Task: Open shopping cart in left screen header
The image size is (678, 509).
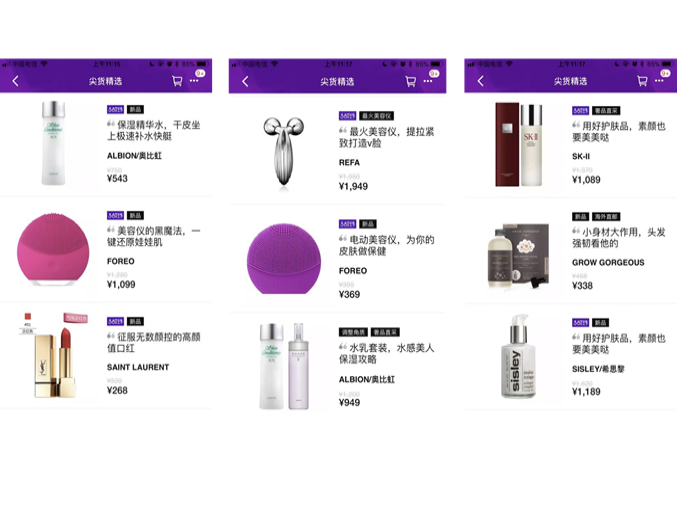Action: coord(177,81)
